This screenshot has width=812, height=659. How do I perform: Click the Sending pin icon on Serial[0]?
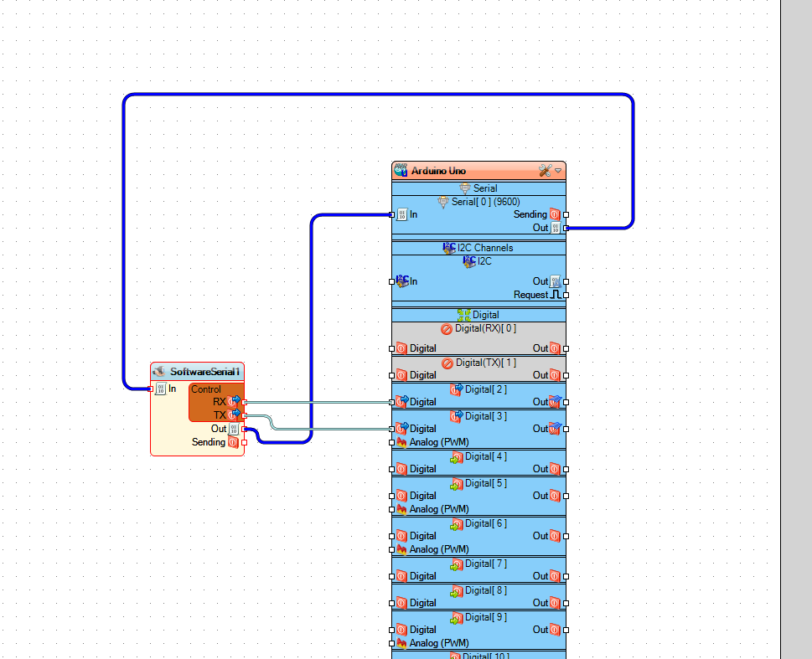[x=556, y=214]
